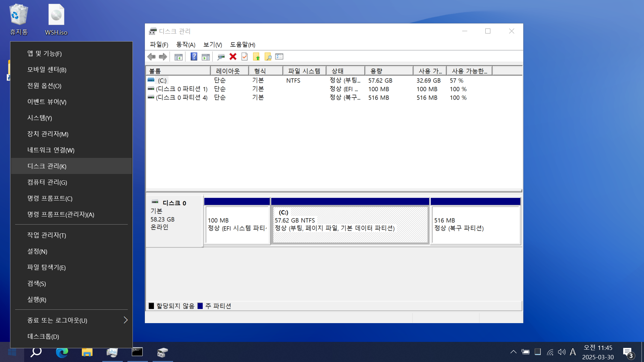Select 장치 관리자(M) from context menu
The image size is (644, 362).
48,134
